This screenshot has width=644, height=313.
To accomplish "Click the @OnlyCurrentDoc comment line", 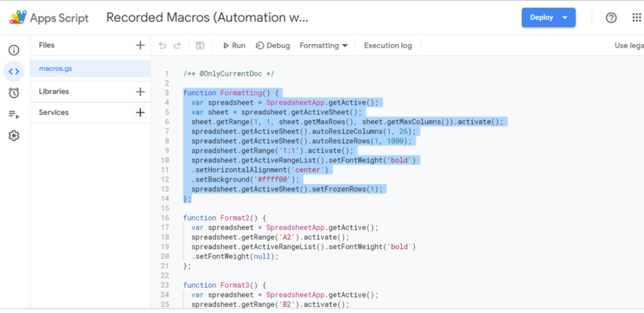I will tap(228, 74).
